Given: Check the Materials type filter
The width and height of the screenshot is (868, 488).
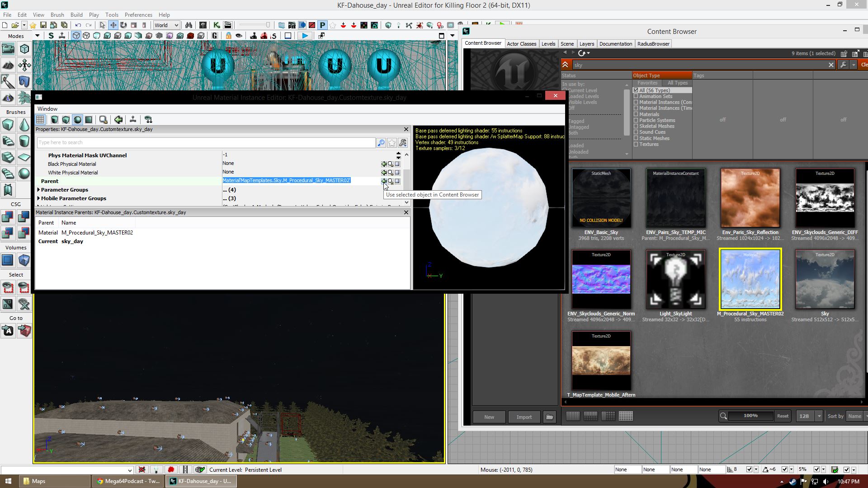Looking at the screenshot, I should click(636, 114).
